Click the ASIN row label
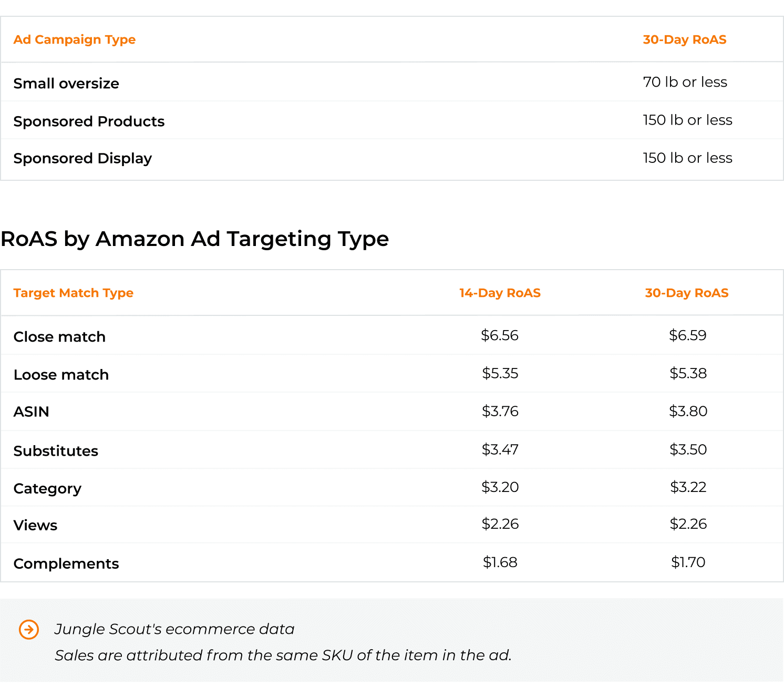 32,412
